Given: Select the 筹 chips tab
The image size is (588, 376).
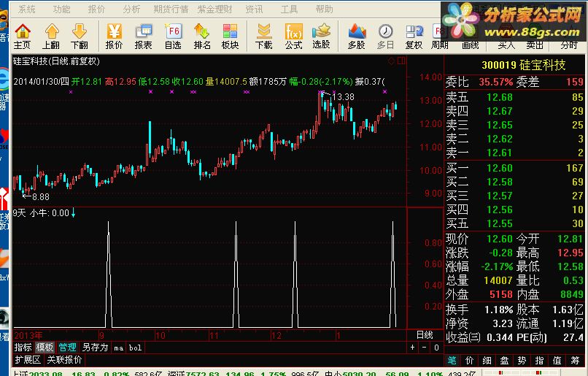Looking at the screenshot, I should tap(575, 361).
